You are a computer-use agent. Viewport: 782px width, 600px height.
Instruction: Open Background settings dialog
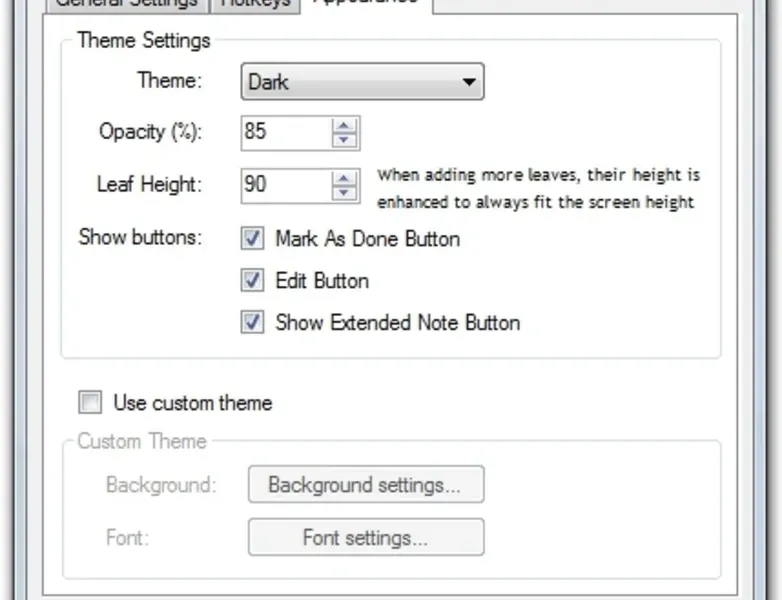365,485
